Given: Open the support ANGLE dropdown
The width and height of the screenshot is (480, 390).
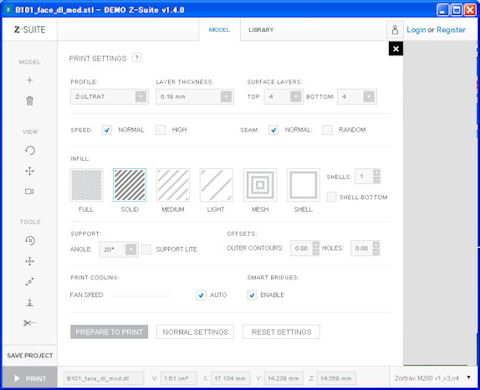Looking at the screenshot, I should pyautogui.click(x=118, y=249).
